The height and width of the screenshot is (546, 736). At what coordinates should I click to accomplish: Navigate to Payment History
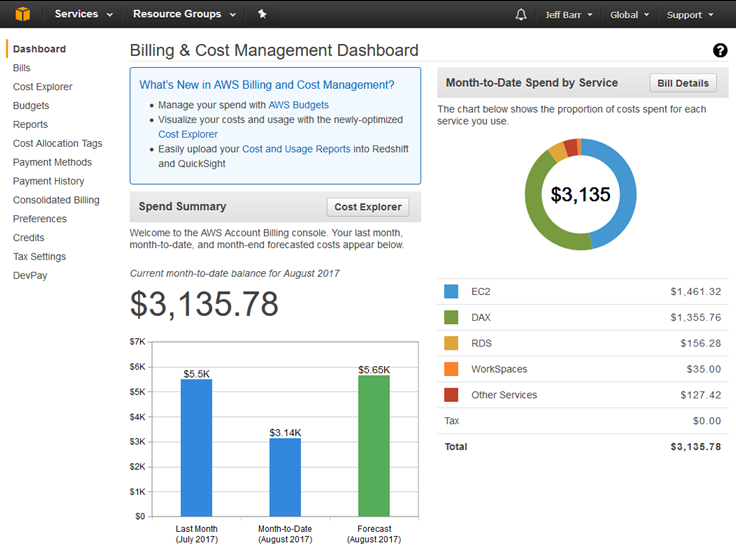48,181
